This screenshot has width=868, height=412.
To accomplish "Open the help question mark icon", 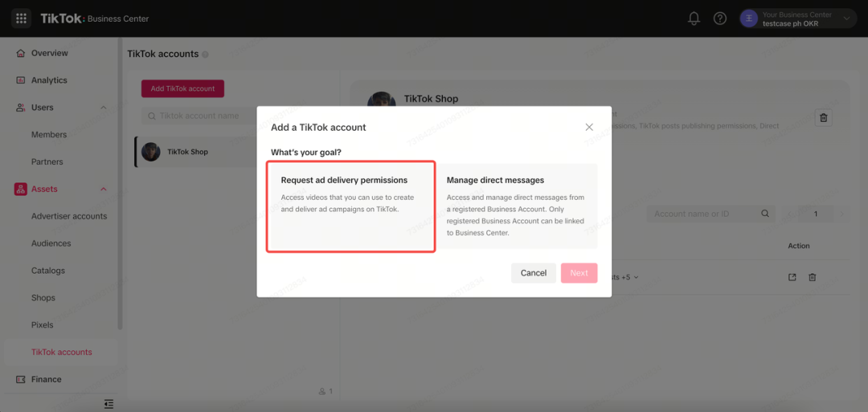I will pos(719,18).
